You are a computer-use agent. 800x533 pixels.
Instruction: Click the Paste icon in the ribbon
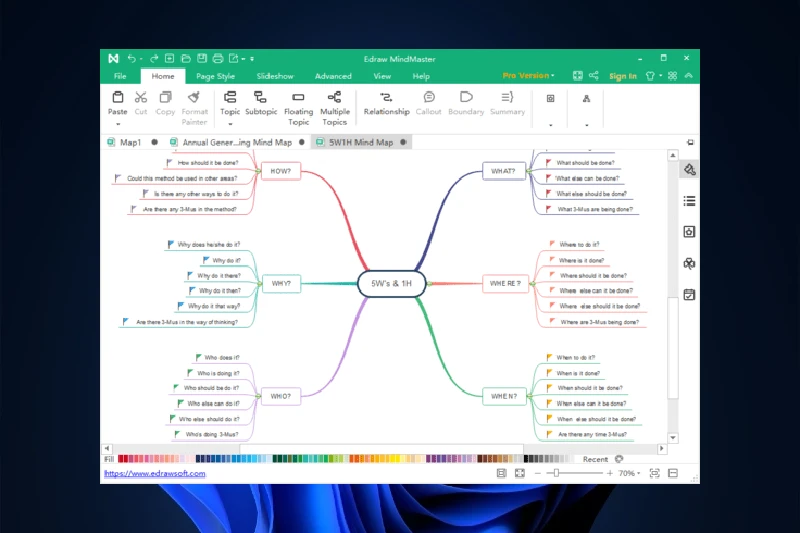tap(117, 98)
